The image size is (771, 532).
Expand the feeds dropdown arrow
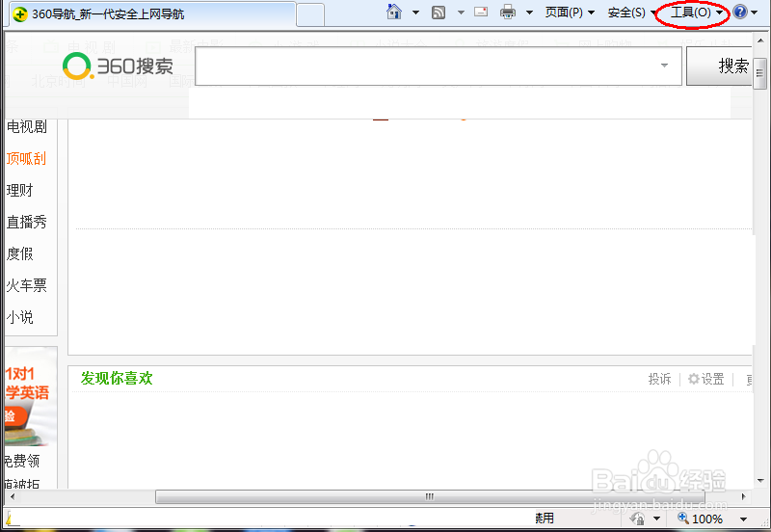point(461,13)
